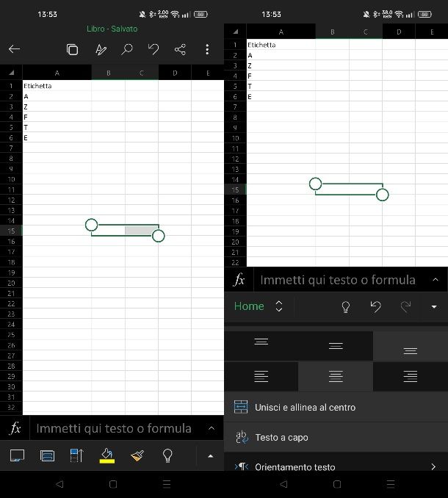Viewport: 448px width, 498px height.
Task: Open the three-dot overflow menu
Action: pos(207,49)
